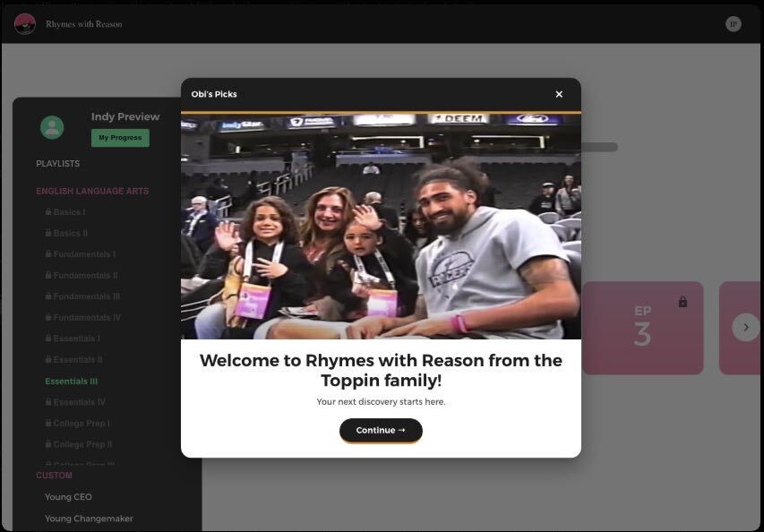Click the Toppin family welcome photo

pyautogui.click(x=381, y=226)
